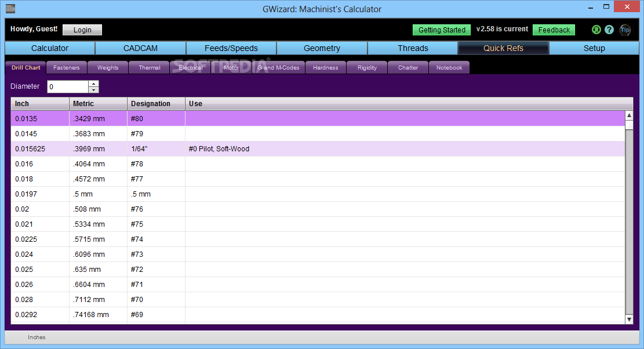644x349 pixels.
Task: Select the Threads tab
Action: coord(413,48)
